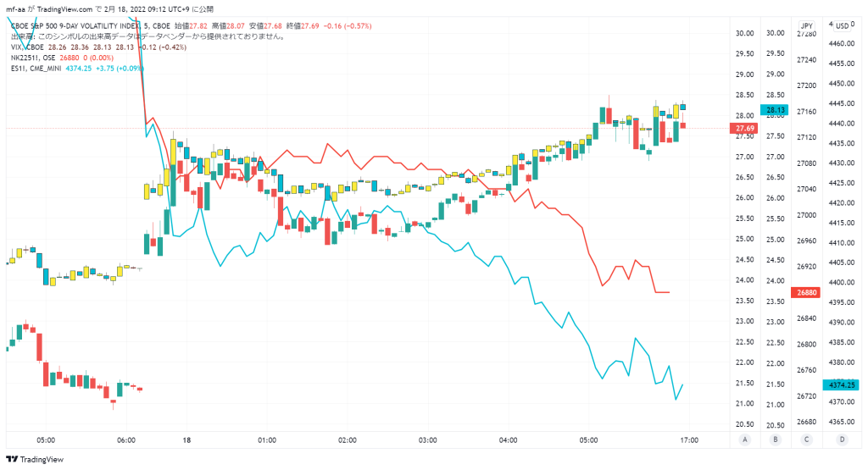Click the 0 (0.00%) change for NK2251!
The height and width of the screenshot is (470, 868).
tap(98, 58)
